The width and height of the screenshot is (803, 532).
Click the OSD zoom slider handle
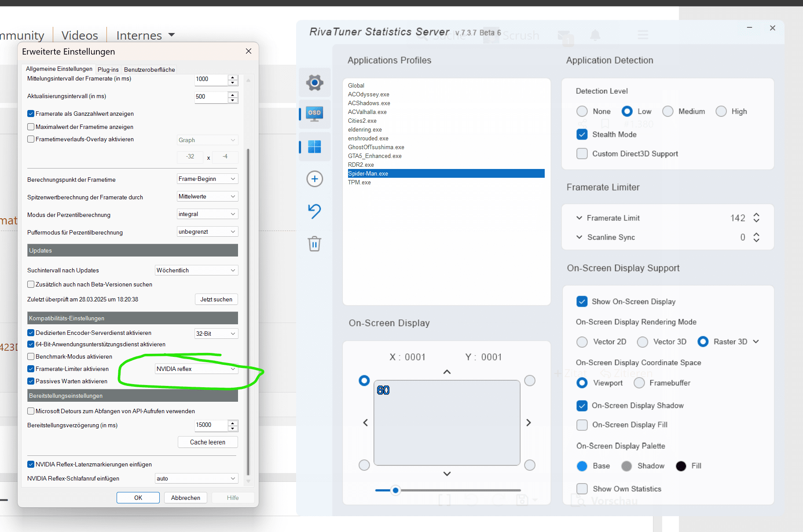coord(396,490)
